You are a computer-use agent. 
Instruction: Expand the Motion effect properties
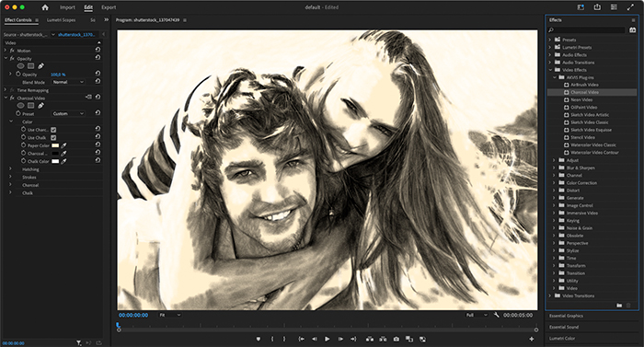point(6,51)
